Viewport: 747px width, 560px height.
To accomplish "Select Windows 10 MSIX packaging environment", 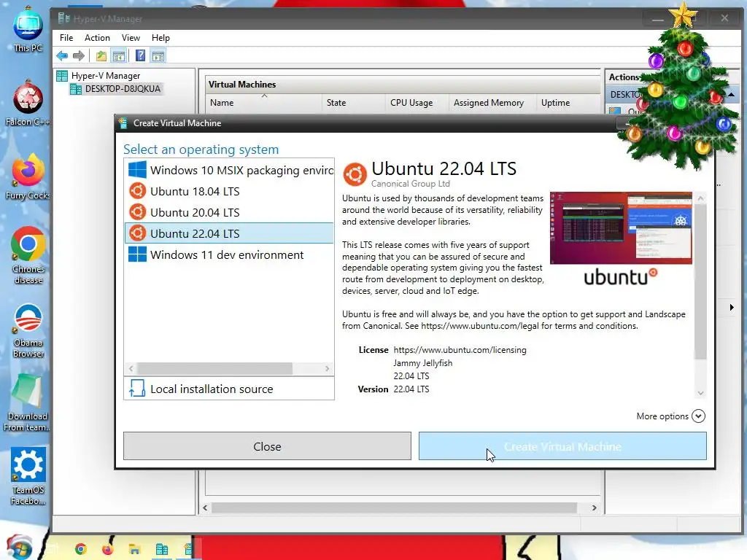I will 229,170.
